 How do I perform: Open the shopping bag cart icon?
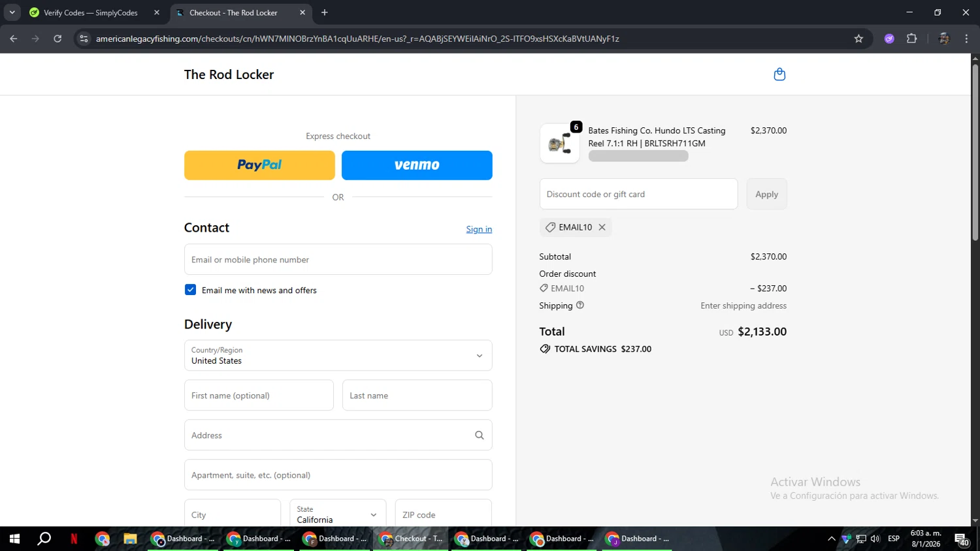(779, 74)
